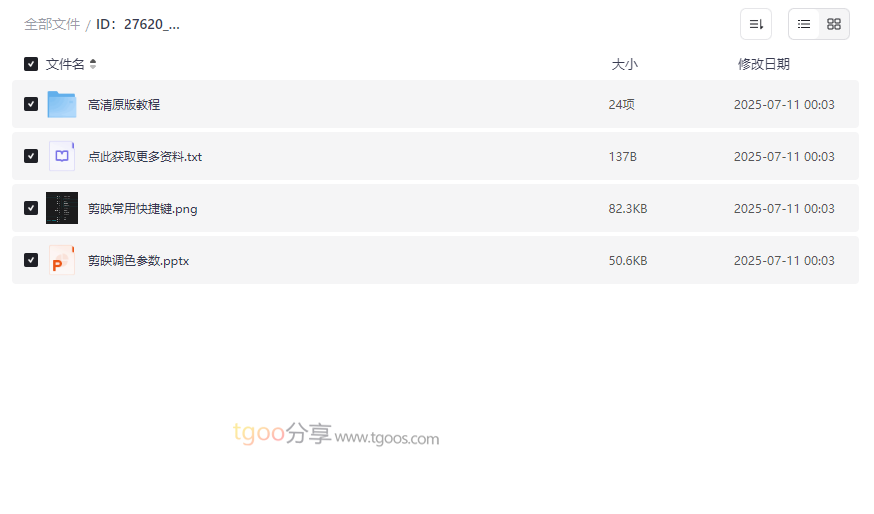The height and width of the screenshot is (514, 874).
Task: Sort by 文件名 using the arrow icon
Action: pos(93,64)
